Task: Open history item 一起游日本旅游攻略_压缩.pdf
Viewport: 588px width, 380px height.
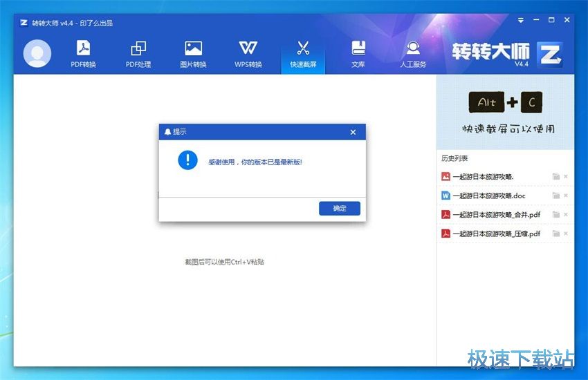Action: pyautogui.click(x=497, y=234)
